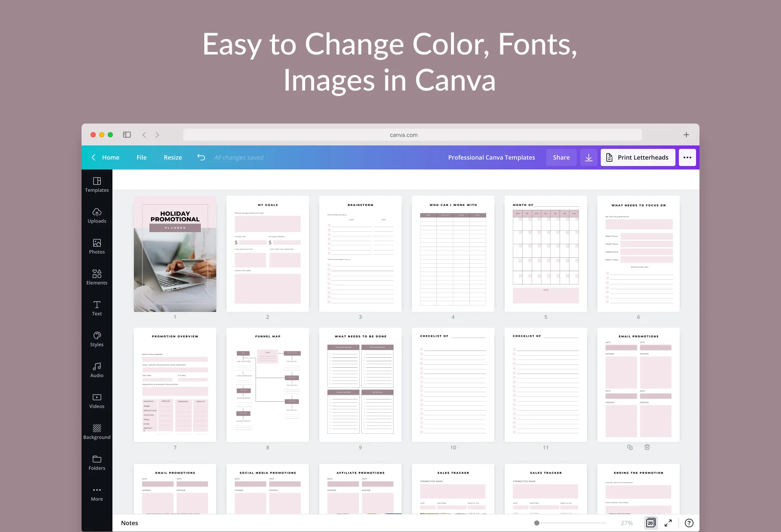Click the Professional Canva Templates title
This screenshot has height=532, width=781.
(x=492, y=157)
